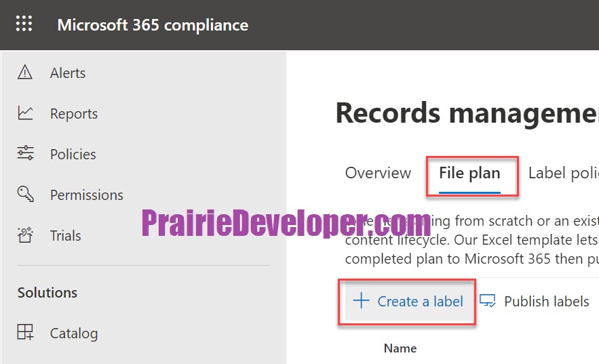The width and height of the screenshot is (599, 364).
Task: Click the plus icon beside Create a label
Action: (361, 301)
